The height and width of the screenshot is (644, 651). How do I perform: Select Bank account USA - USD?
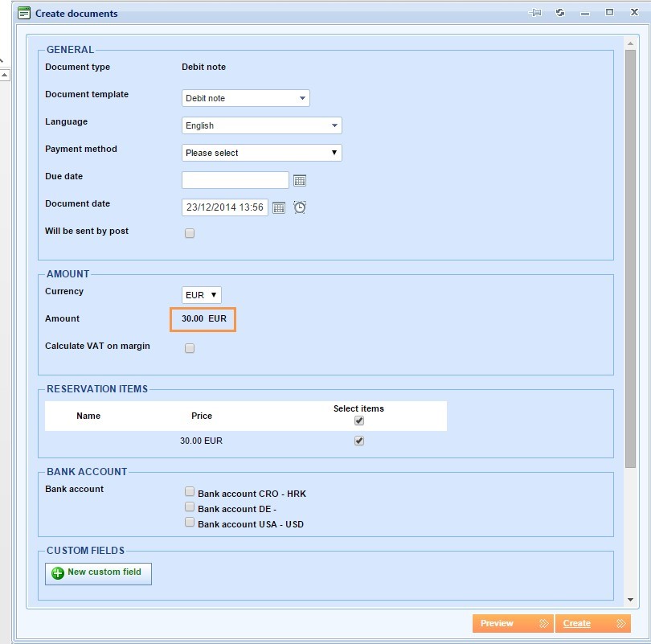point(190,522)
